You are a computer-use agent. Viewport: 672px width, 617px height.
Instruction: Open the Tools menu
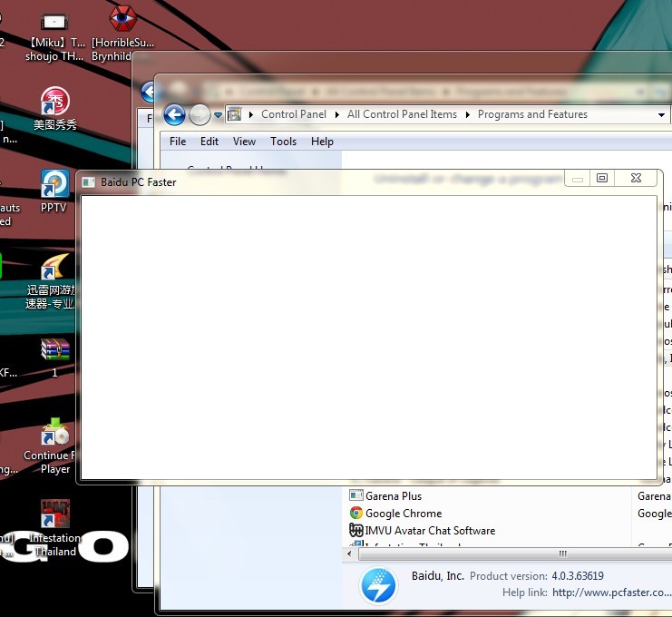click(283, 142)
